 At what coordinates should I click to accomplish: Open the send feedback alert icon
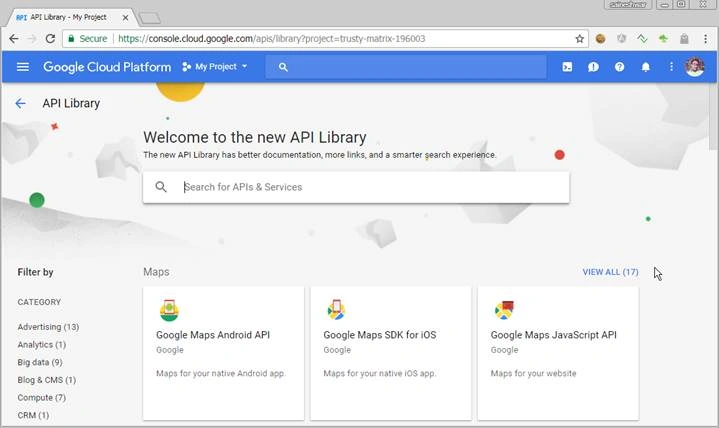tap(593, 67)
